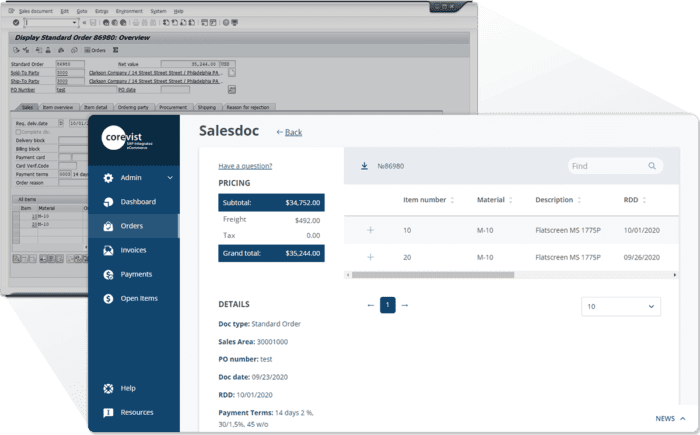700x435 pixels.
Task: Open Payments in the Corevist sidebar
Action: pyautogui.click(x=134, y=274)
